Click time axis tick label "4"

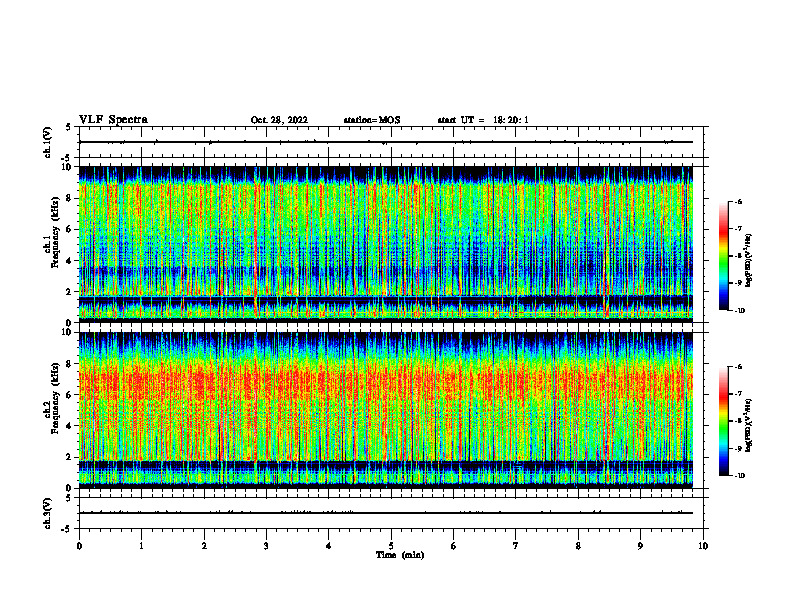[x=328, y=546]
